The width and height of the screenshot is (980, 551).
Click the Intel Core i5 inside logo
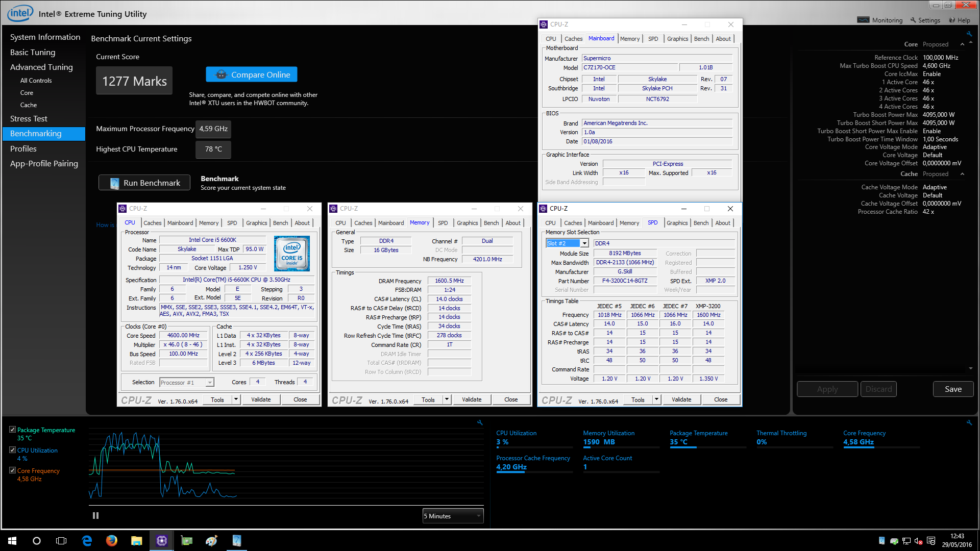tap(292, 253)
